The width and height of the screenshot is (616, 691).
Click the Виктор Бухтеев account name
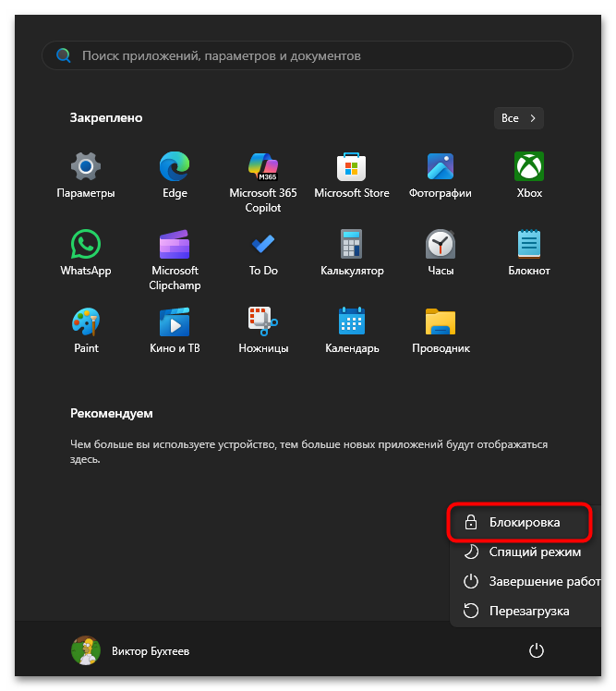[151, 651]
